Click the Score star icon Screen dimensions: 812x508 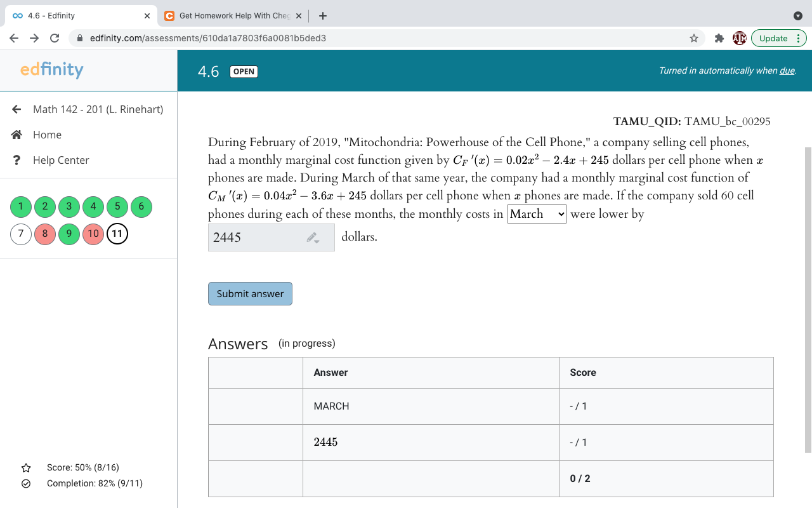[x=25, y=467]
